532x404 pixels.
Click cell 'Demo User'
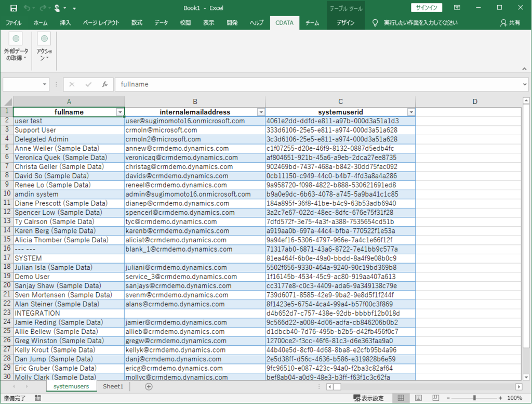[x=69, y=277]
